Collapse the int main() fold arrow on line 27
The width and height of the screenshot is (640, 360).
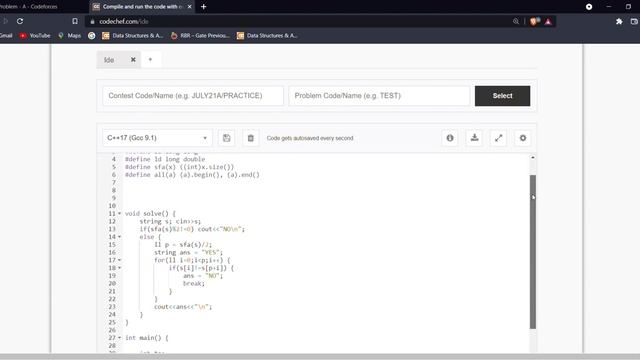point(120,338)
